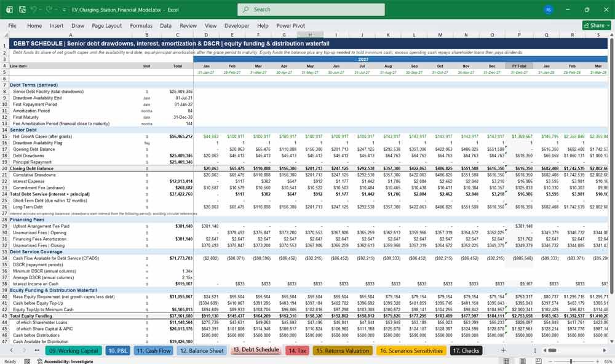The width and height of the screenshot is (615, 364).
Task: Open the View ribbon tab
Action: tap(210, 25)
